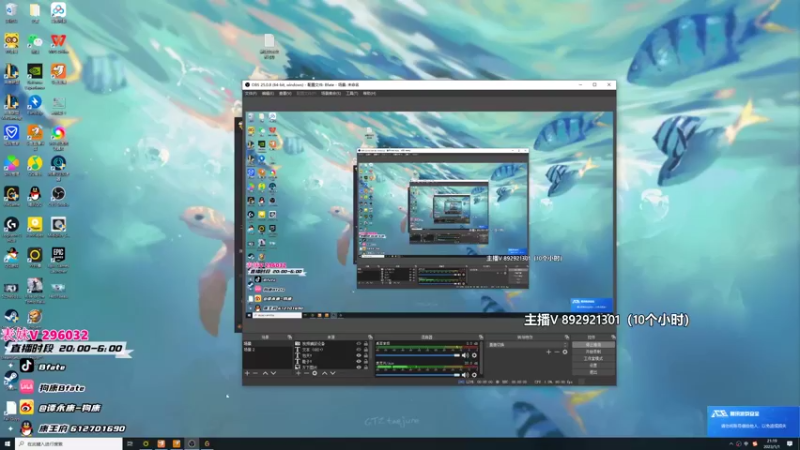Select the first 场景 scene in Scenes list

click(268, 343)
